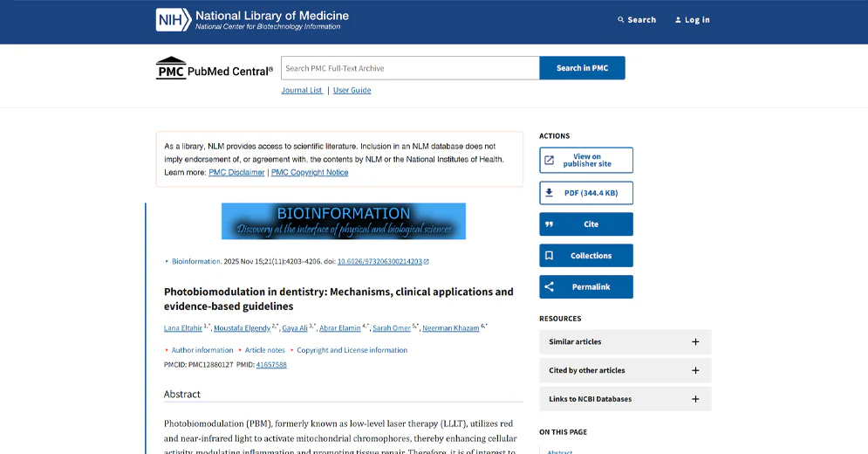The width and height of the screenshot is (868, 454).
Task: Click the NIH logo in the header
Action: coord(174,20)
